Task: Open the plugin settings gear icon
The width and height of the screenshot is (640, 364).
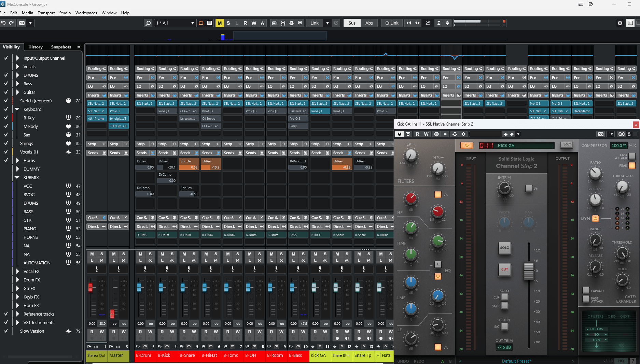Action: point(463,134)
